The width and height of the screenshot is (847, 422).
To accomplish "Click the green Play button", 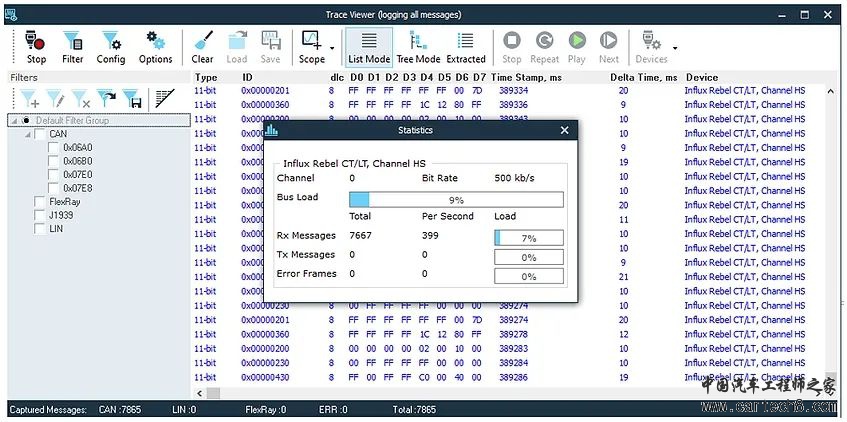I will (577, 48).
